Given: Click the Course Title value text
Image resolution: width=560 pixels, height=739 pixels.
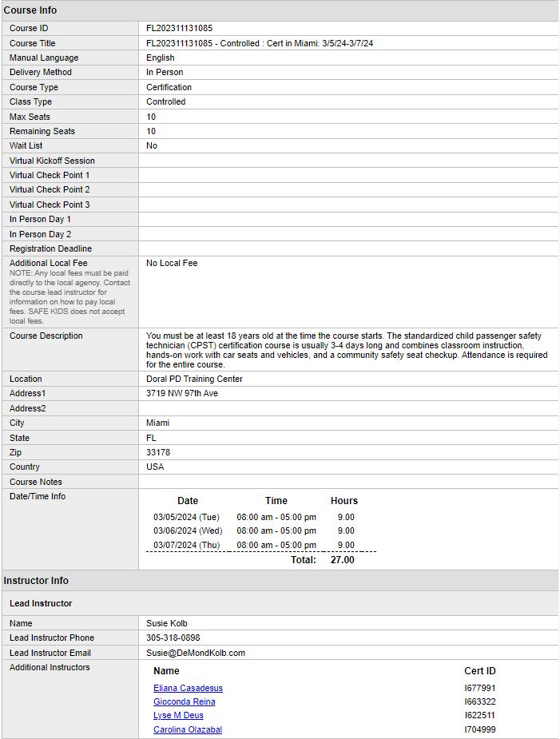Looking at the screenshot, I should pos(260,43).
